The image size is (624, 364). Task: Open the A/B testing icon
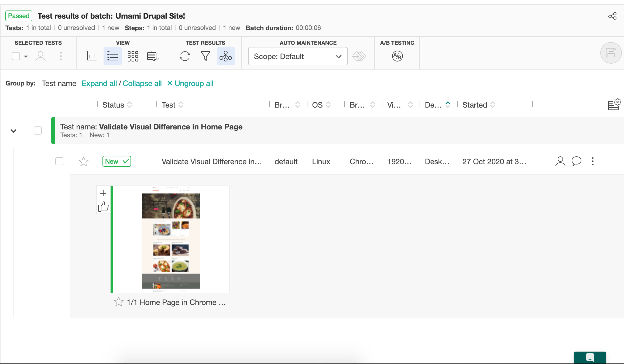click(x=397, y=56)
